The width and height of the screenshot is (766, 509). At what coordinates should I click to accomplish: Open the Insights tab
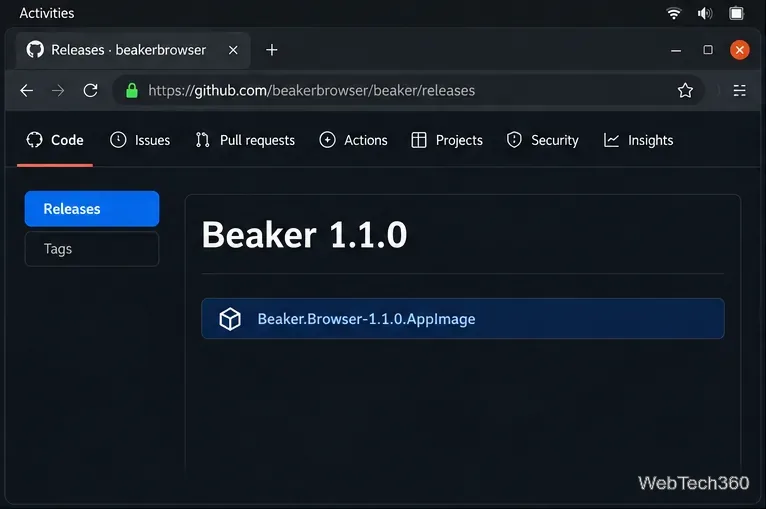pyautogui.click(x=638, y=141)
